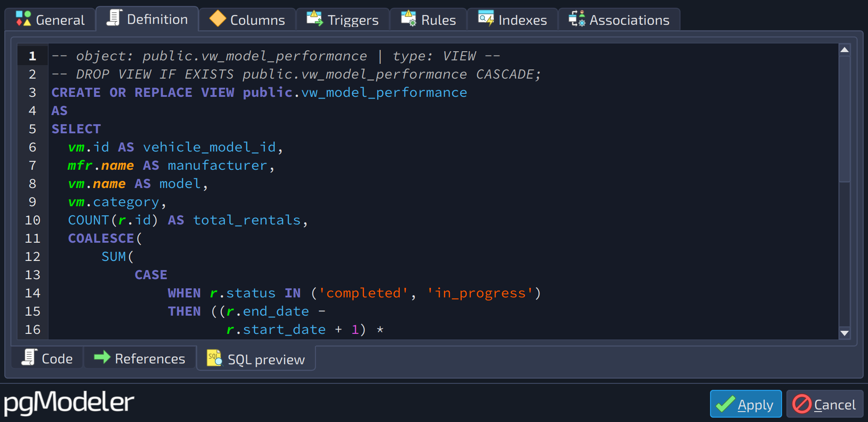Viewport: 868px width, 422px height.
Task: Click the Definition scroll icon
Action: pos(114,18)
